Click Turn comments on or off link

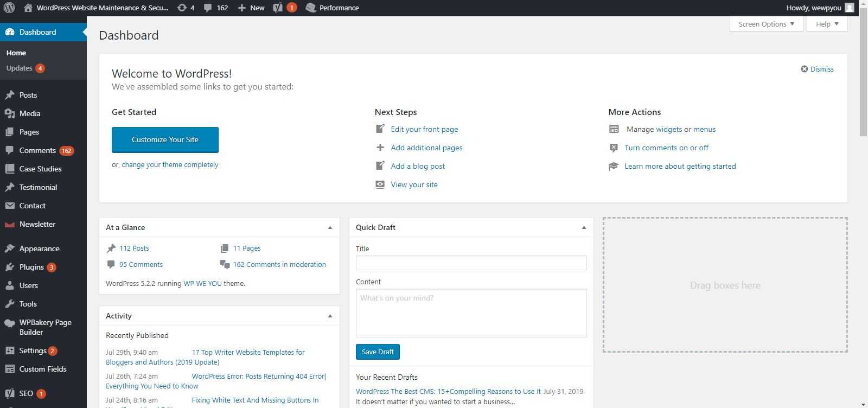[666, 148]
